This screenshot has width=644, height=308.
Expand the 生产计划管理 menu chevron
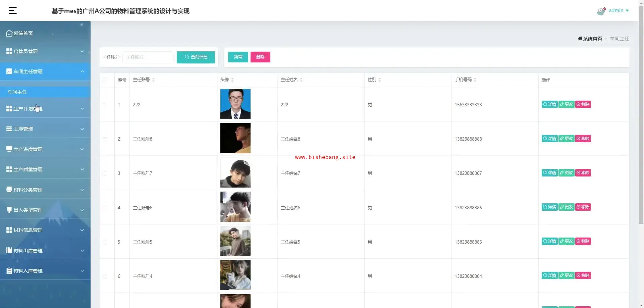(x=82, y=109)
